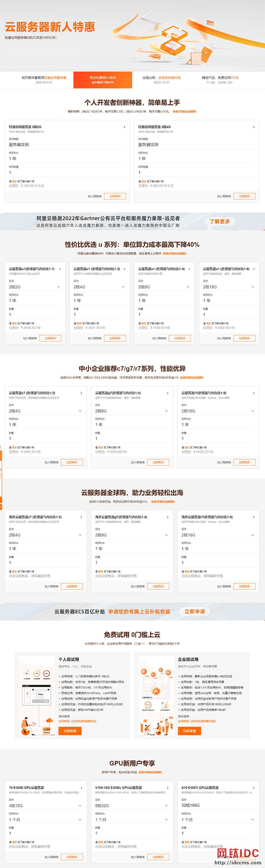Open 查看详细活动规则 link under c7/g7/r7 heading
Image resolution: width=265 pixels, height=868 pixels.
[x=192, y=377]
